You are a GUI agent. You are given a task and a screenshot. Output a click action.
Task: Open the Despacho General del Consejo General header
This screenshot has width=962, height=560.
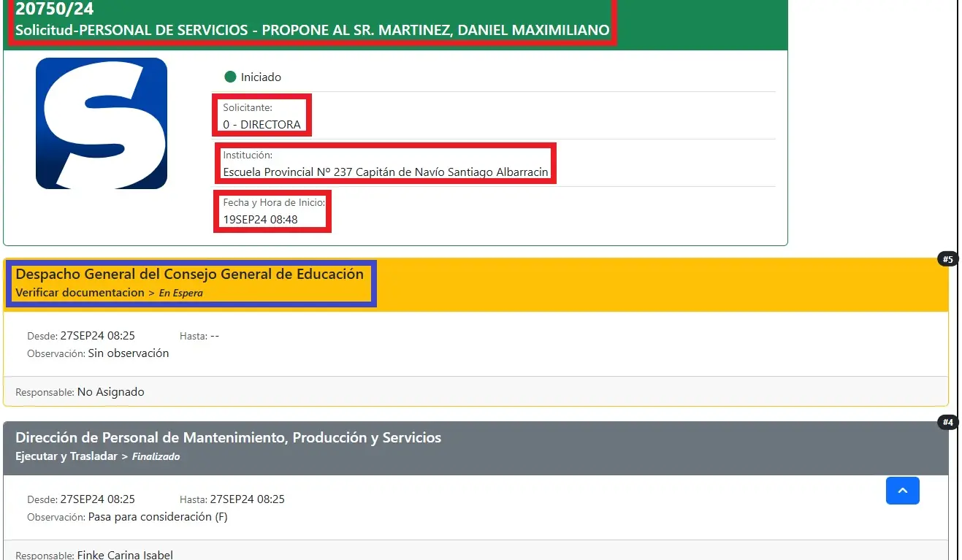189,275
